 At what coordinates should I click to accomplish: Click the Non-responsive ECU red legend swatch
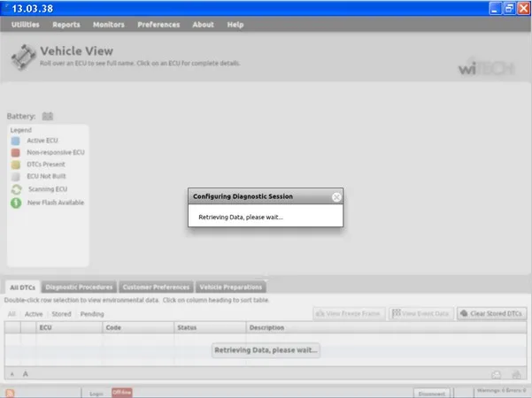pyautogui.click(x=15, y=152)
